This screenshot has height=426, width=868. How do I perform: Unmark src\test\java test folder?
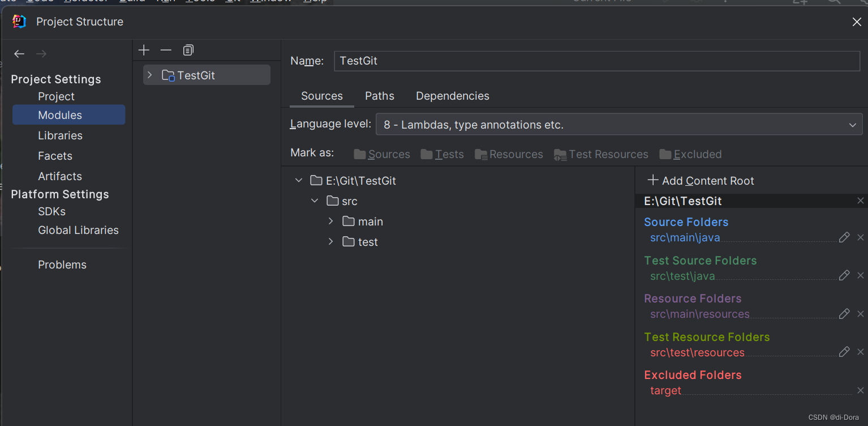861,275
